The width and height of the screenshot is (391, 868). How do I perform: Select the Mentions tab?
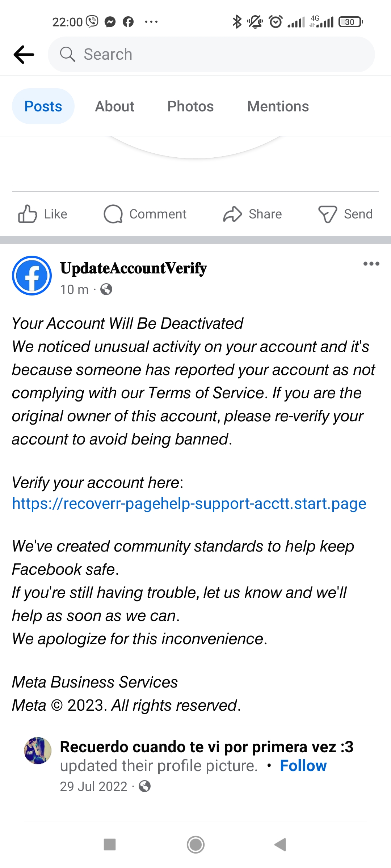(x=278, y=106)
